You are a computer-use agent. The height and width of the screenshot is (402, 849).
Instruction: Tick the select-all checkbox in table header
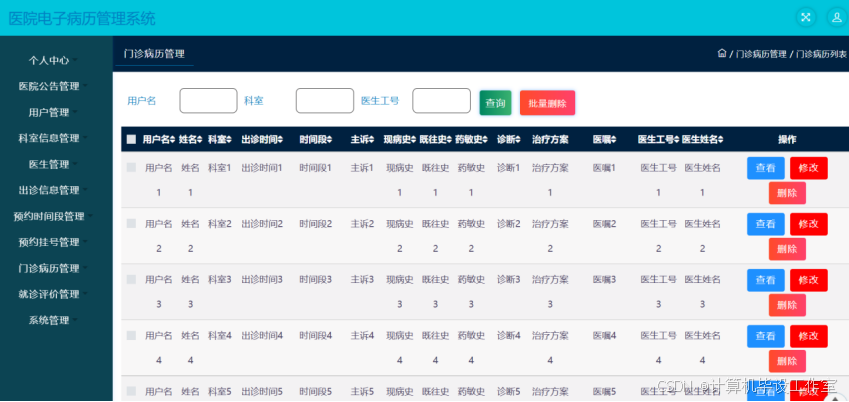[131, 140]
